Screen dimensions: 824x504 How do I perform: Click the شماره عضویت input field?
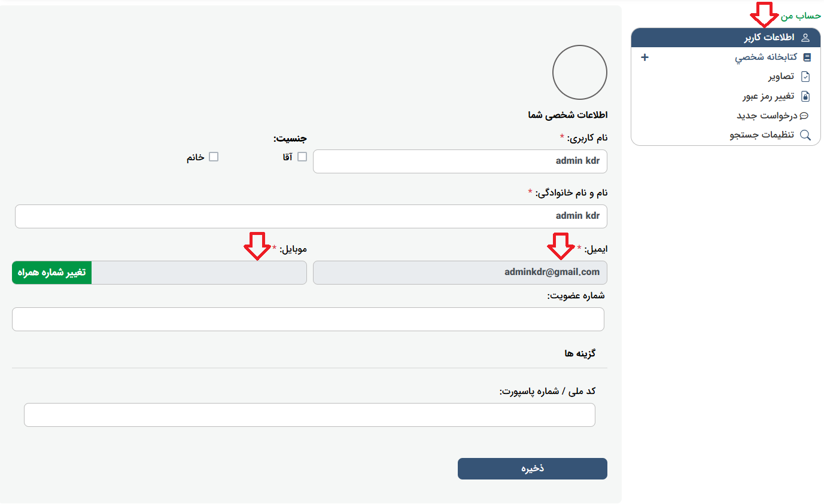308,319
